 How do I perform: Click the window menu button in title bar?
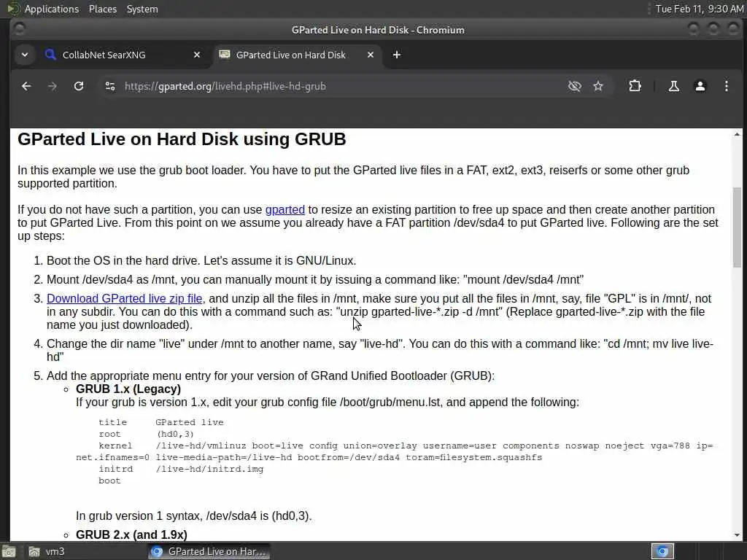pos(20,29)
